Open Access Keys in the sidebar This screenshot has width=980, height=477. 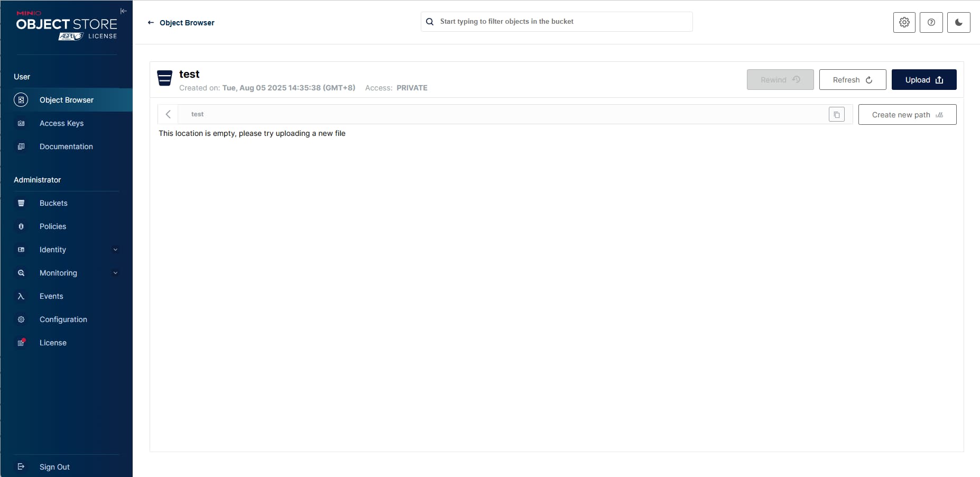coord(67,123)
